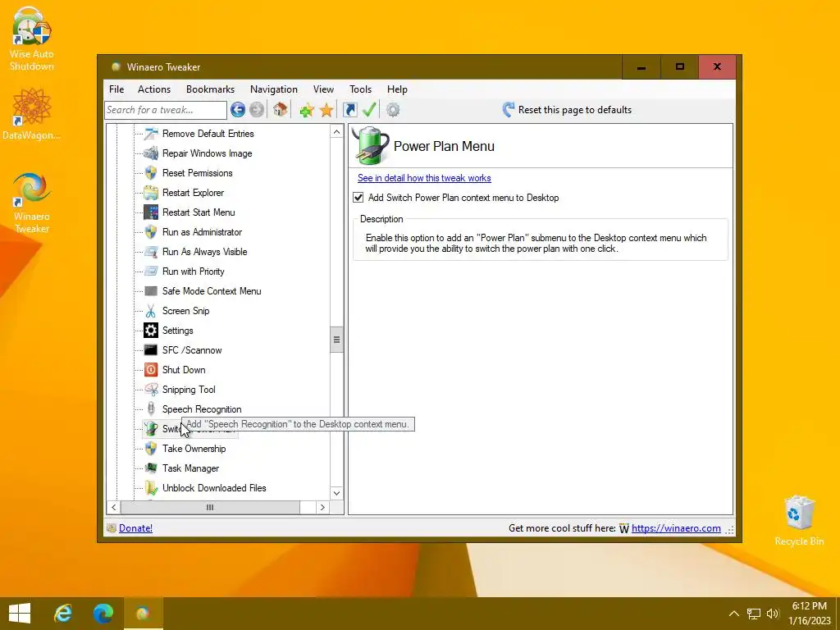Click the Task Manager icon
Screen dimensions: 840x630
pos(151,468)
